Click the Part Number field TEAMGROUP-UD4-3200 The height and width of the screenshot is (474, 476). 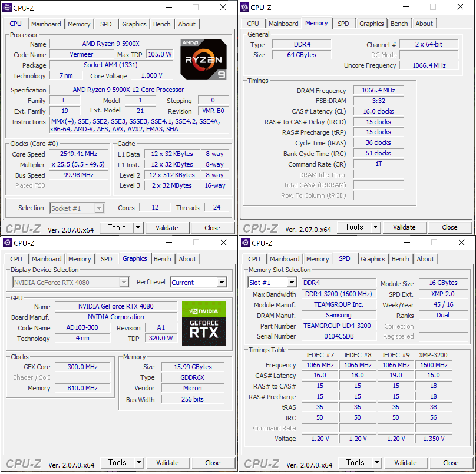[x=339, y=326]
